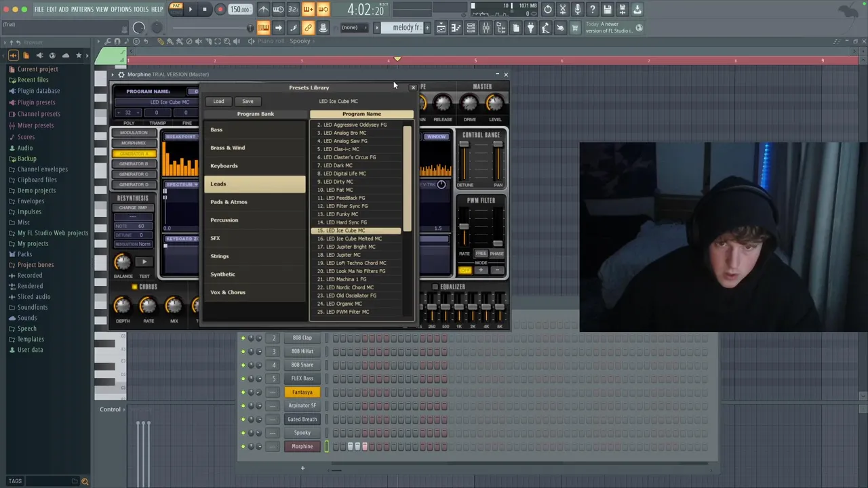Expand the Templates folder
This screenshot has height=488, width=868.
(x=31, y=339)
